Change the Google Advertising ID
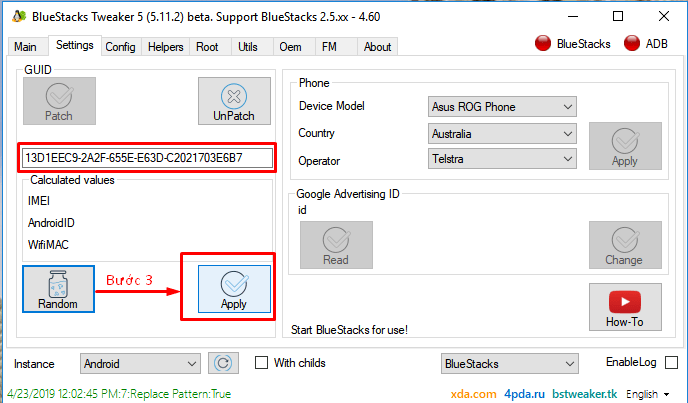The image size is (688, 403). coord(625,245)
